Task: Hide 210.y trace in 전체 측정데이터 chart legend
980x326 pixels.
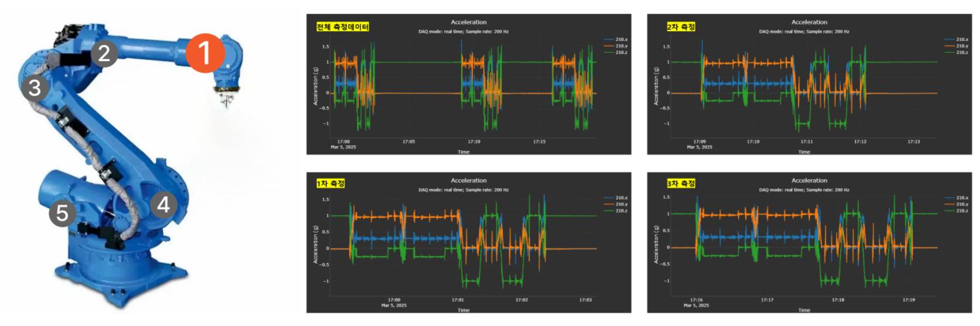Action: pos(620,46)
